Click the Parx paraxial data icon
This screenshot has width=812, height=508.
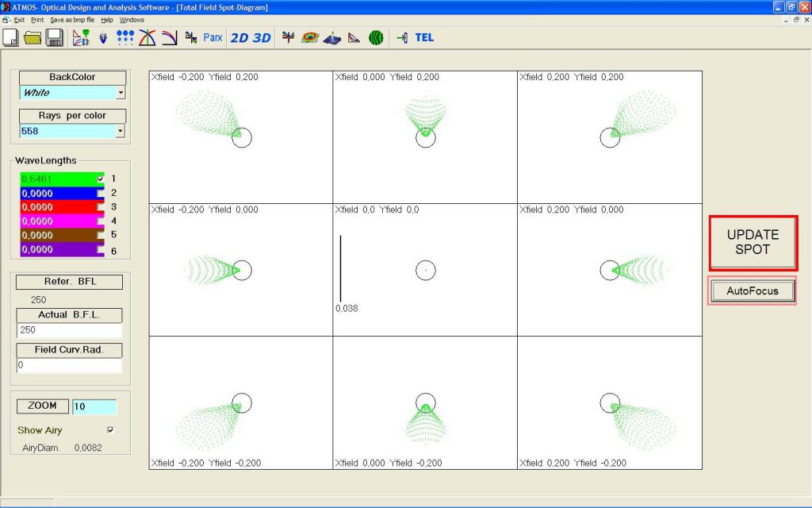[x=213, y=37]
